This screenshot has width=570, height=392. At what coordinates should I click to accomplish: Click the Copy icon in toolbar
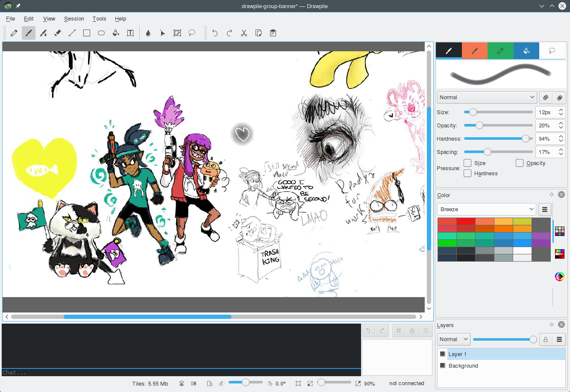259,33
